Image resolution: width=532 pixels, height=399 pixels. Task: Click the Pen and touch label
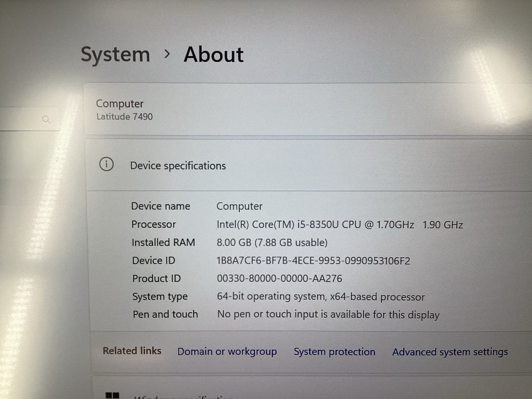165,314
